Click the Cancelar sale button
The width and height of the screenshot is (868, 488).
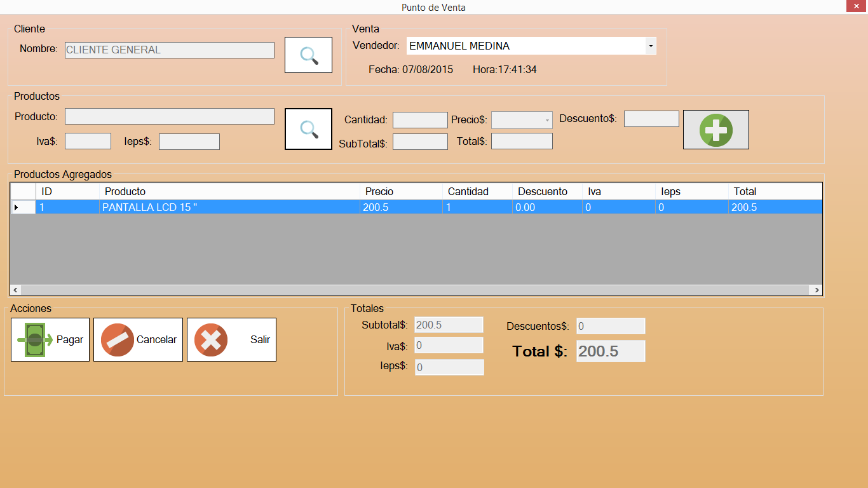point(138,340)
